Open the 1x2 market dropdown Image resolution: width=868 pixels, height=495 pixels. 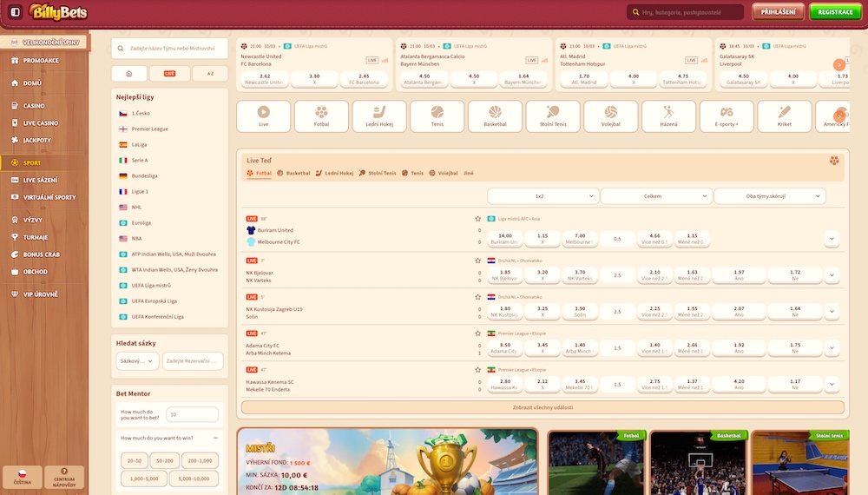pyautogui.click(x=543, y=196)
